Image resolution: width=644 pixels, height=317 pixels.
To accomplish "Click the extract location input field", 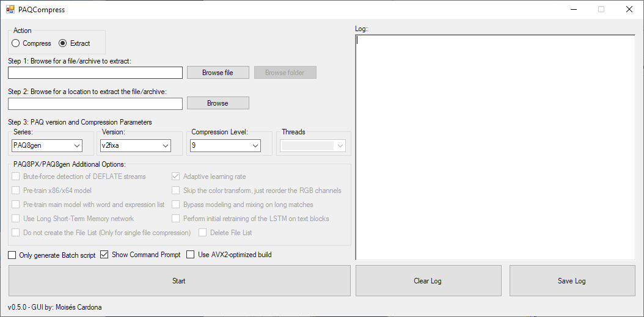I will point(95,103).
